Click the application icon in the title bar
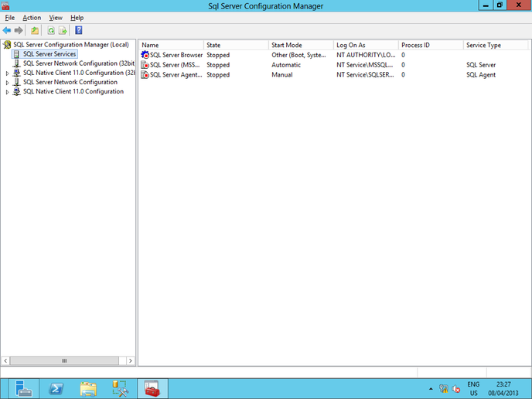This screenshot has width=532, height=399. [5, 5]
